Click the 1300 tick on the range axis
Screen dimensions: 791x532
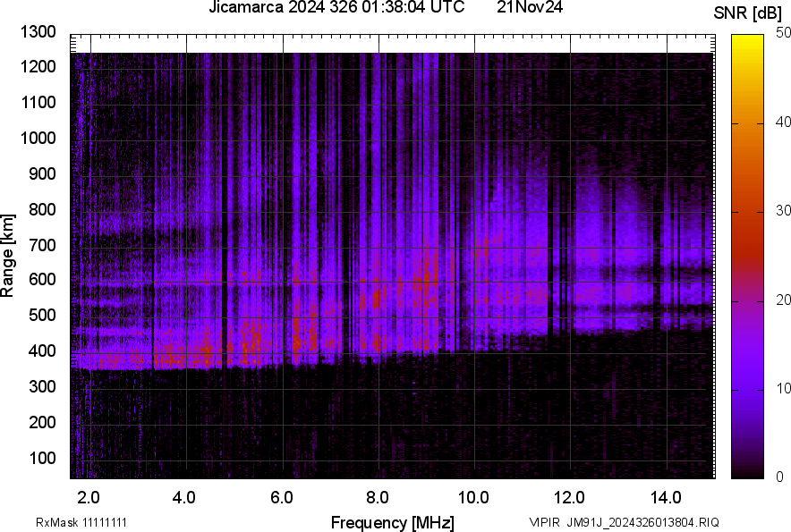pyautogui.click(x=38, y=32)
